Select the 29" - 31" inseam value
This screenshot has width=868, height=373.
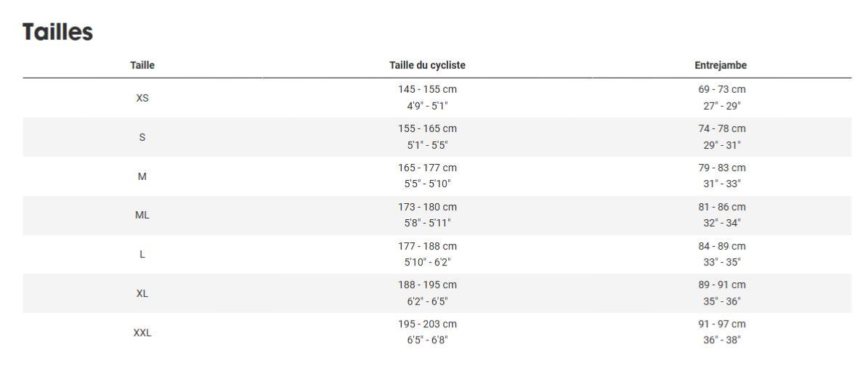pyautogui.click(x=721, y=145)
